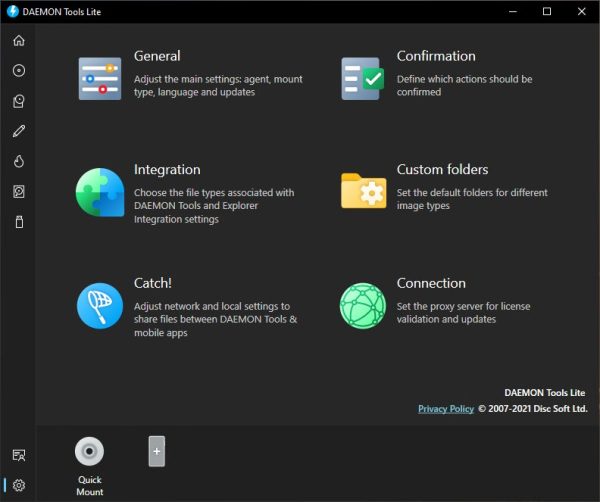Open the USB drive sidebar icon
The width and height of the screenshot is (600, 502).
[x=19, y=222]
